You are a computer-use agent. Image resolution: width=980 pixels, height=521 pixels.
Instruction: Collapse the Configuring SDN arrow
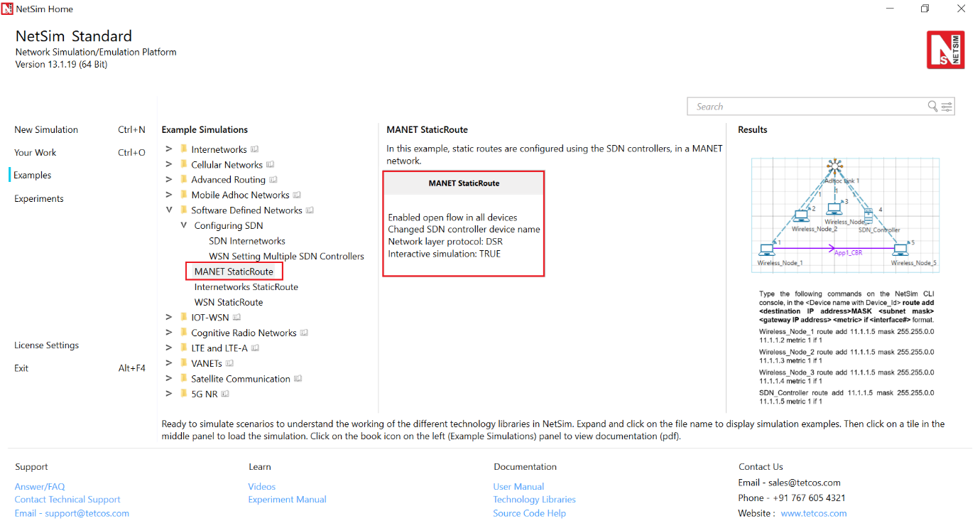coord(184,226)
